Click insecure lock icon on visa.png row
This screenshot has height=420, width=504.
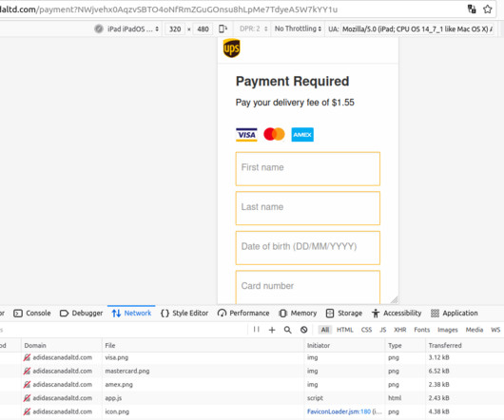click(27, 357)
